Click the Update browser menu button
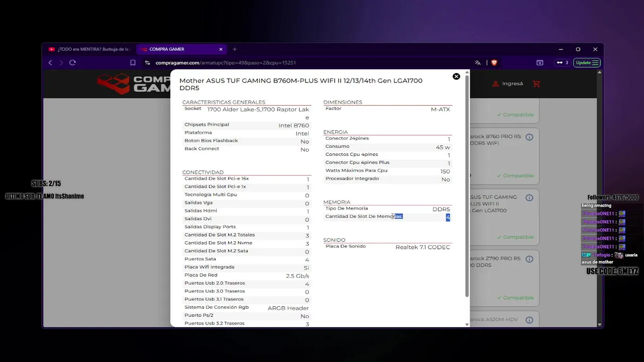 (587, 63)
